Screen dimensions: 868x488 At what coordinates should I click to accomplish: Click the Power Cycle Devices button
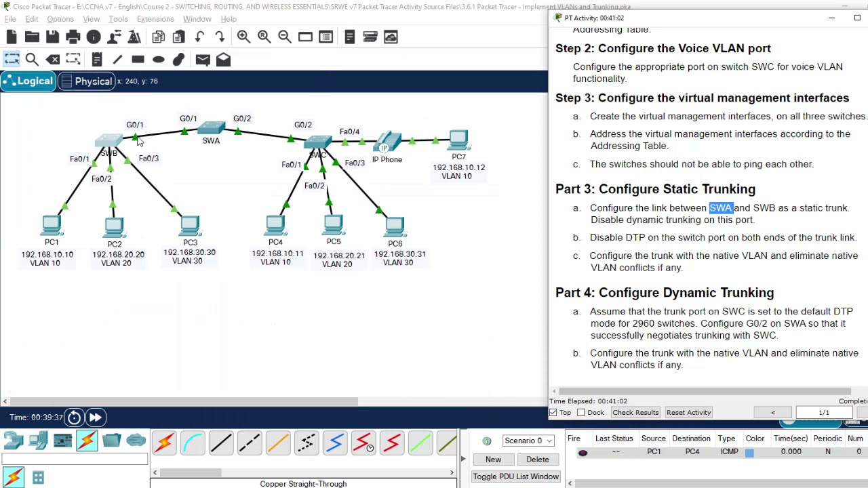pos(74,418)
